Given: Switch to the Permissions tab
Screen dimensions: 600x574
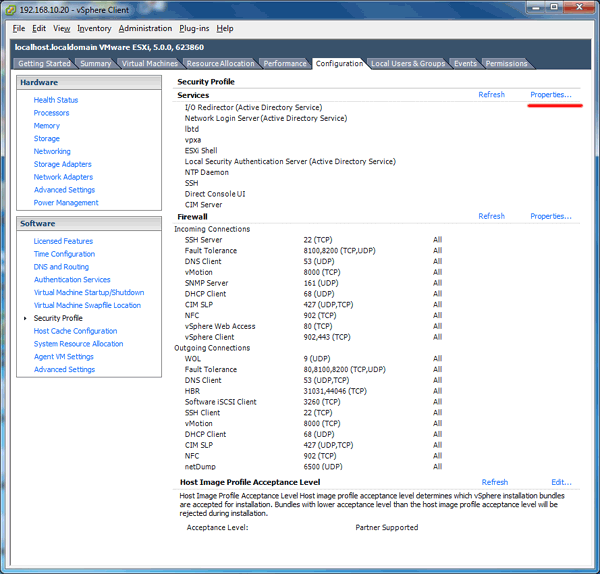Looking at the screenshot, I should [506, 64].
